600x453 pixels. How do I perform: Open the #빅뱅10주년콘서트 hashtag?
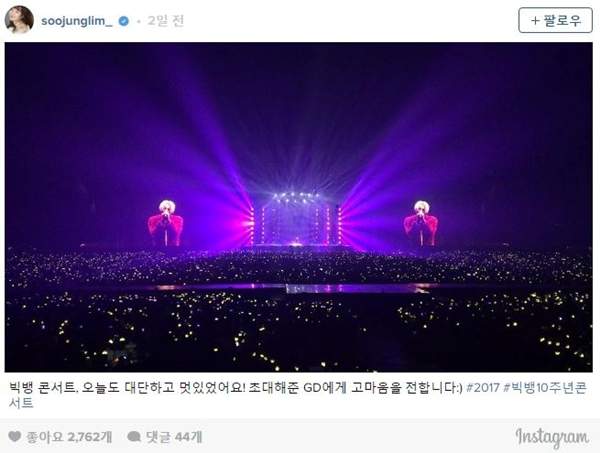click(544, 388)
